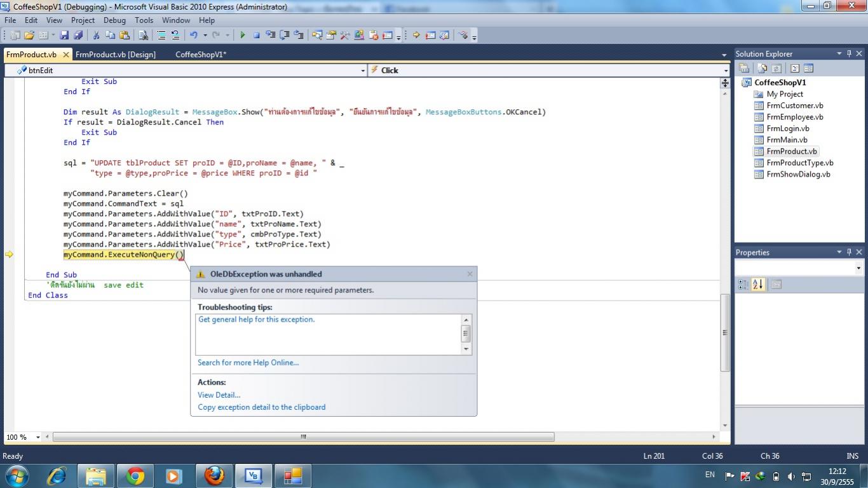
Task: Click the editor horizontal scrollbar thumb
Action: (x=303, y=437)
